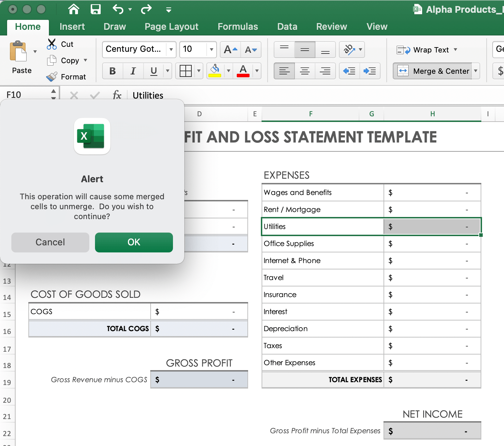Click the Cut scissors icon

point(52,44)
